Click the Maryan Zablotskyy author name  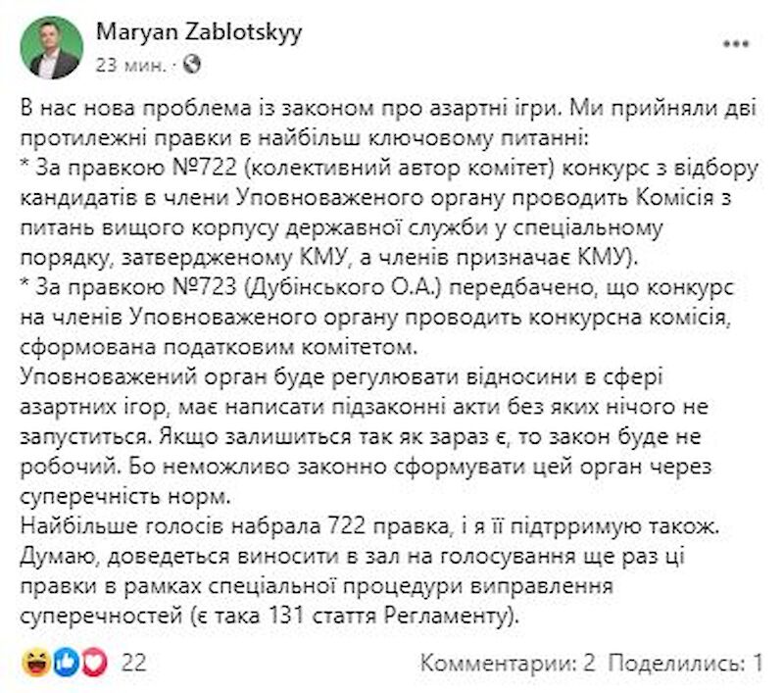coord(199,33)
